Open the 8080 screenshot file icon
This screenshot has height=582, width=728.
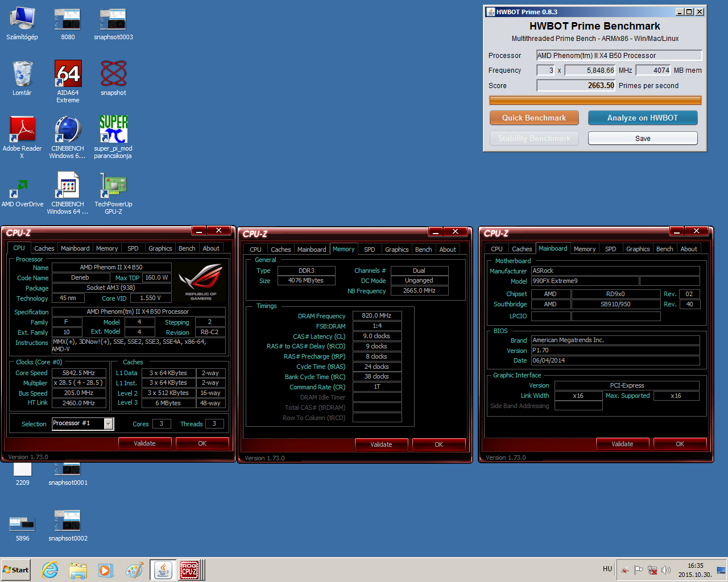[x=68, y=24]
